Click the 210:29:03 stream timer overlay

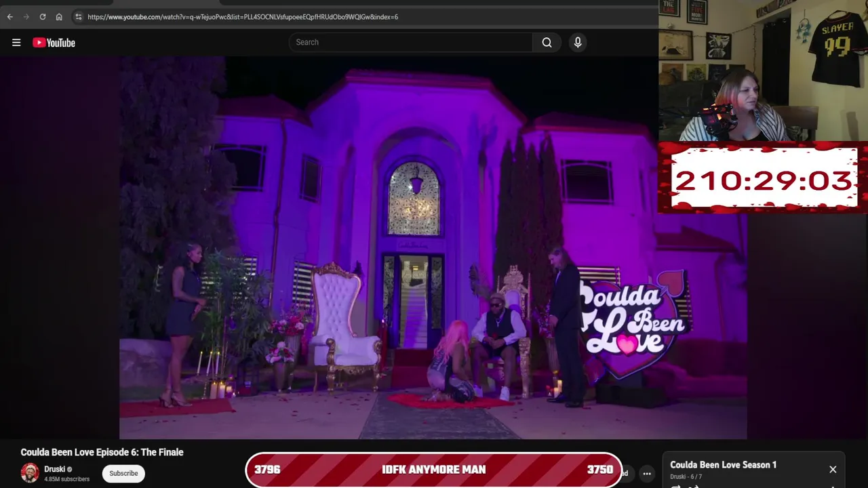[763, 180]
